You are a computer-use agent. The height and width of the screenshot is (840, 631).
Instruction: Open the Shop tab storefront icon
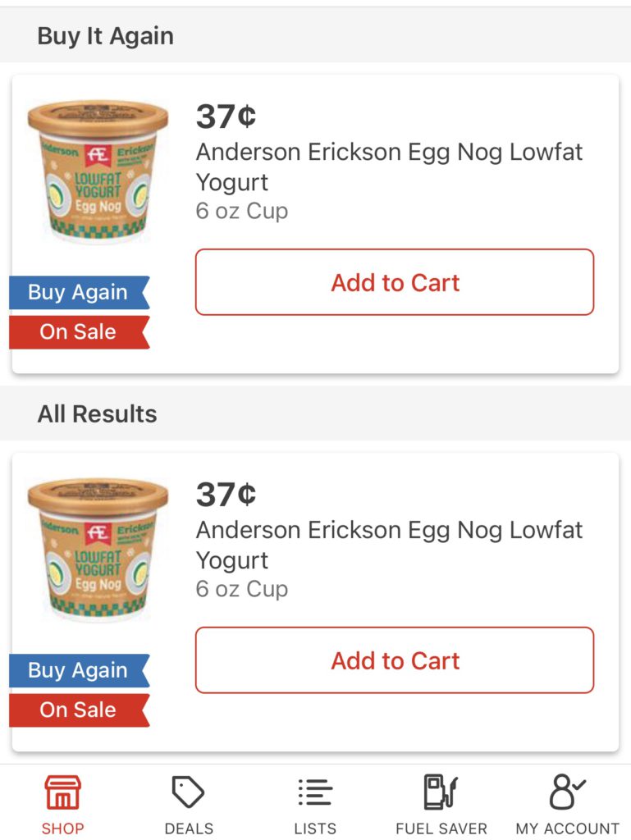tap(63, 793)
